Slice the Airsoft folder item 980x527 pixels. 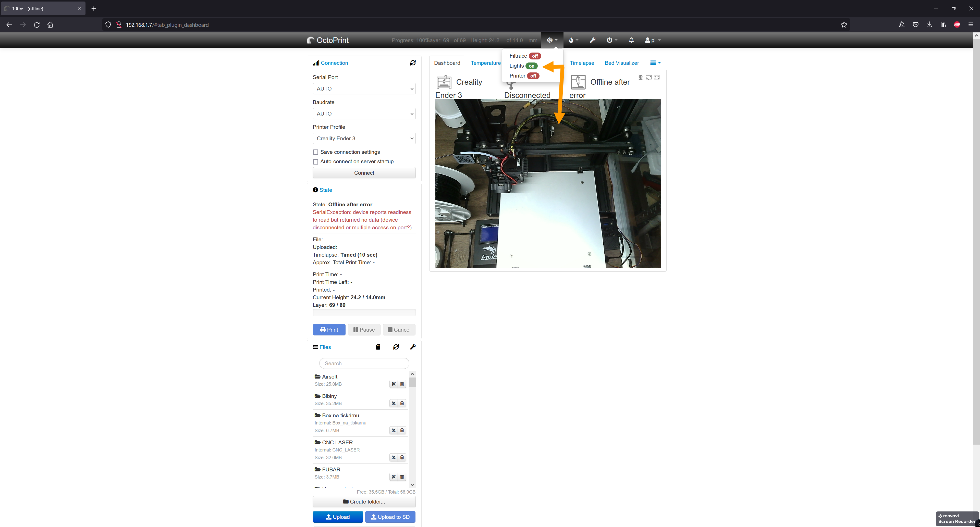pos(394,384)
